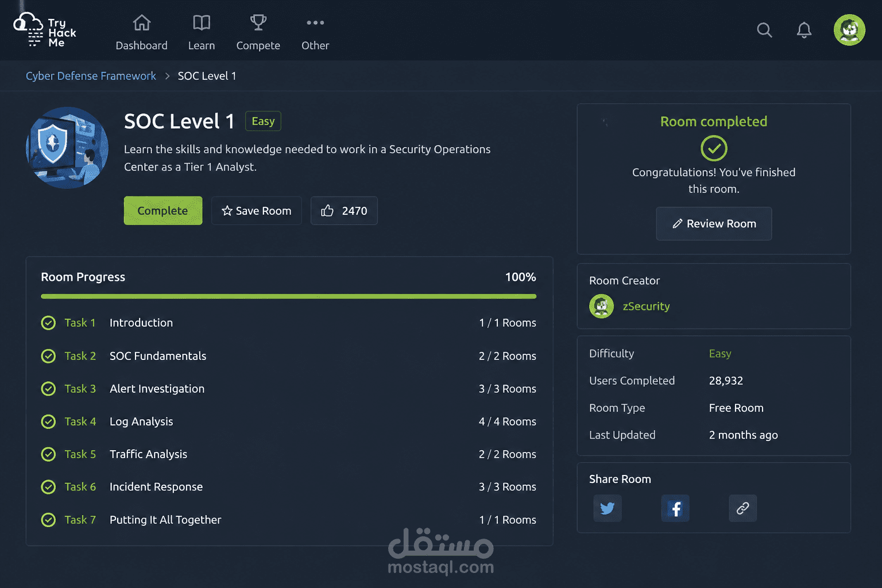Image resolution: width=882 pixels, height=588 pixels.
Task: Expand Task 4 Log Analysis
Action: coord(289,421)
